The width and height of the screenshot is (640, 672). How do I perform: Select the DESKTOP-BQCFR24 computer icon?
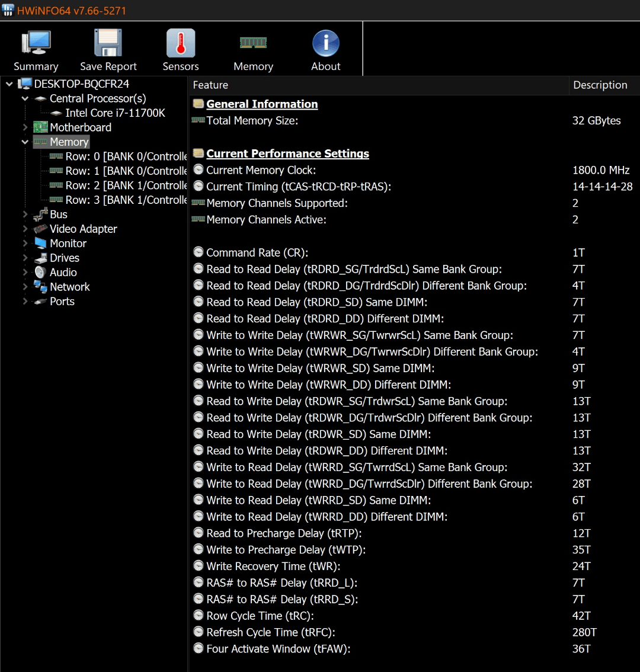[x=25, y=84]
